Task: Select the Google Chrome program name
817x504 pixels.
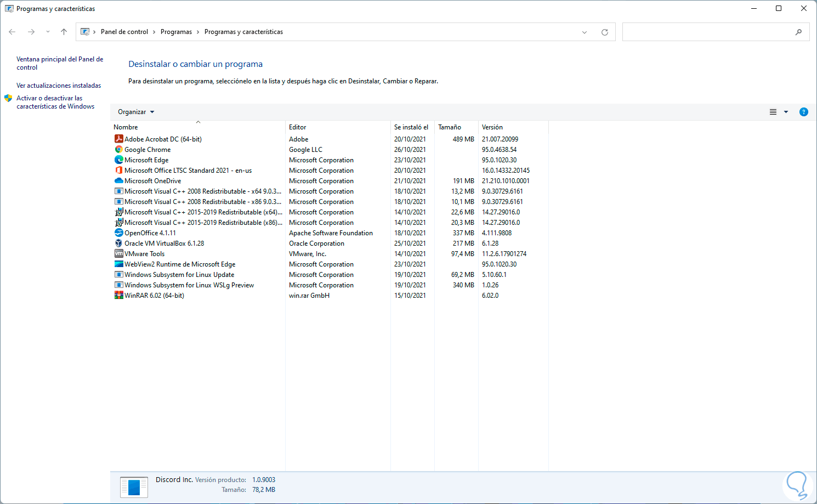Action: [x=147, y=150]
